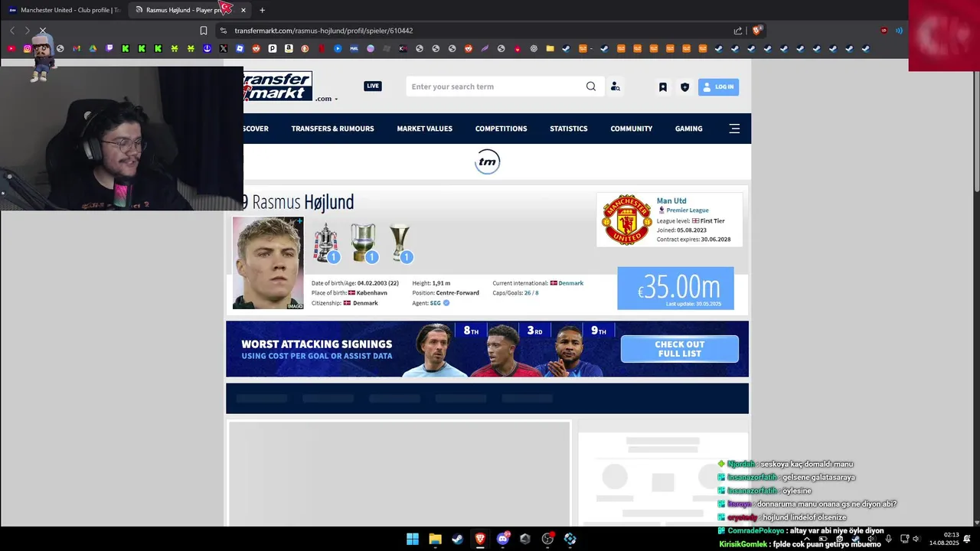Click Rasmus Højlund's portrait photo

click(268, 262)
